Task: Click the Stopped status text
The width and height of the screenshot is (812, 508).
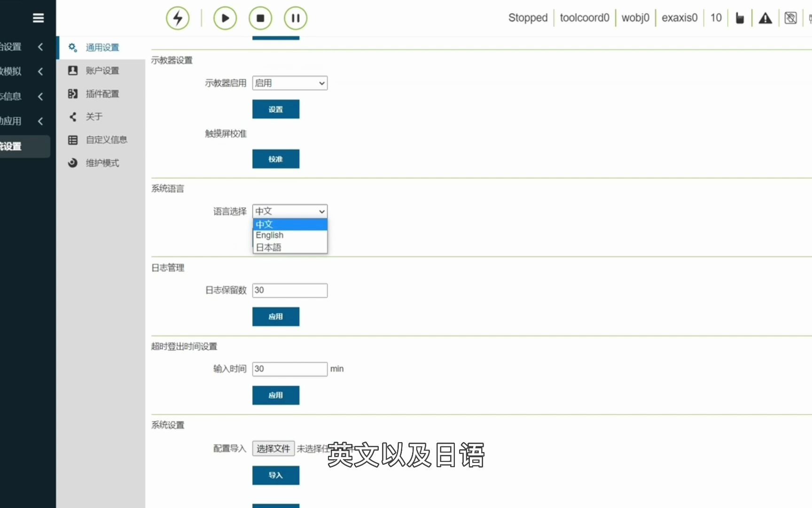Action: (528, 18)
